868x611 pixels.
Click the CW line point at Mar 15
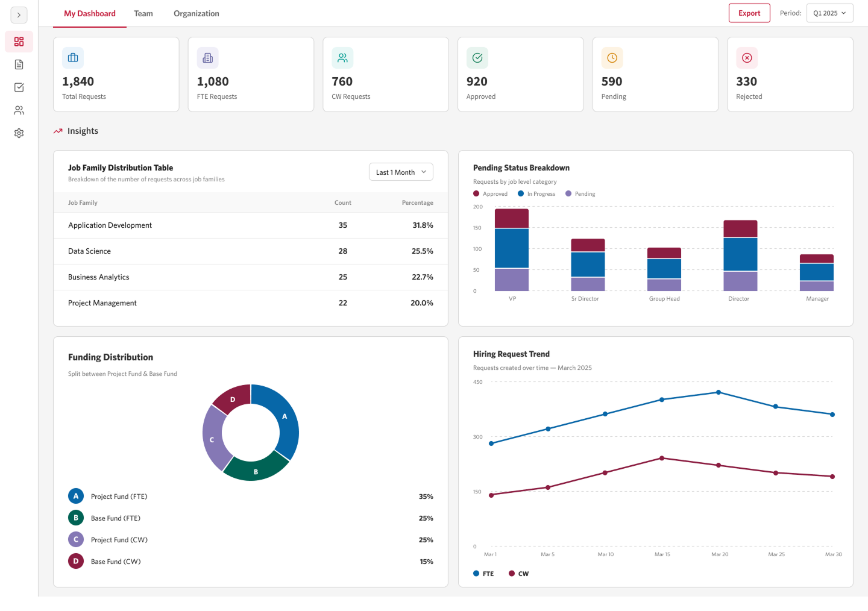(662, 458)
